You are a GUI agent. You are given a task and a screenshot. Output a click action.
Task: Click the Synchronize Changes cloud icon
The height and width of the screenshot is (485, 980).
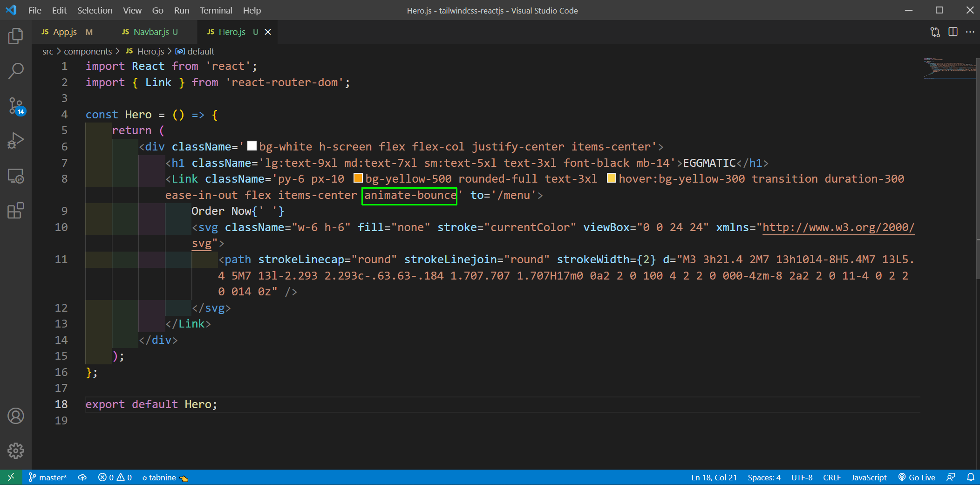click(82, 477)
